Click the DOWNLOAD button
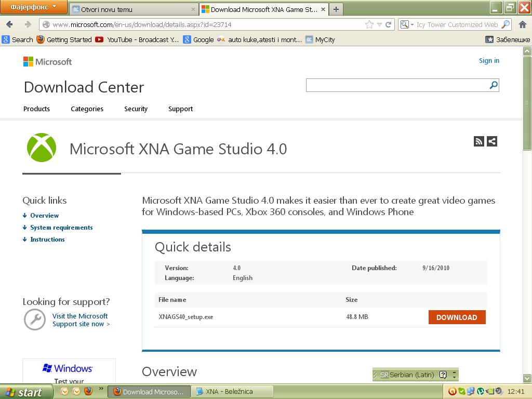Image resolution: width=532 pixels, height=399 pixels. coord(457,317)
